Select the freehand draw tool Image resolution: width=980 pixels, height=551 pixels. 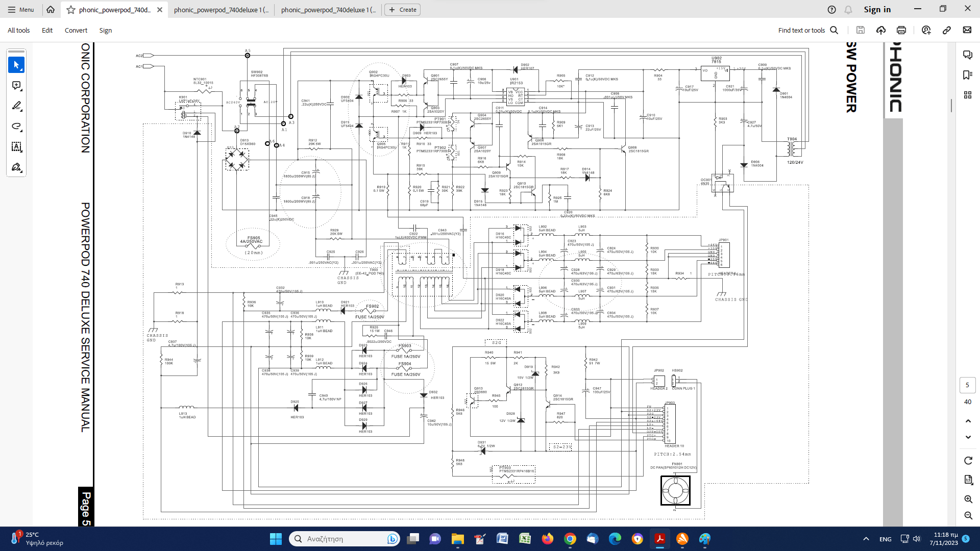(x=16, y=127)
